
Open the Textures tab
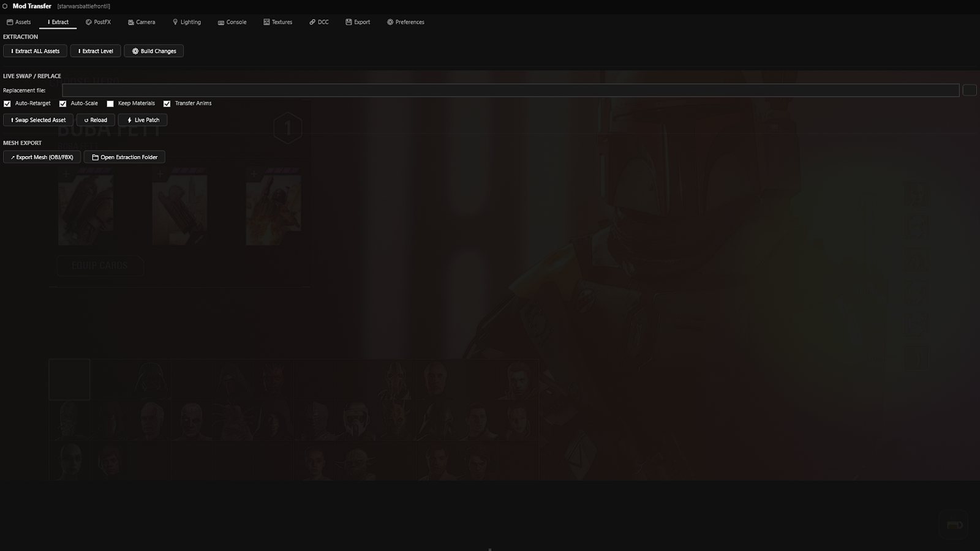[x=278, y=22]
